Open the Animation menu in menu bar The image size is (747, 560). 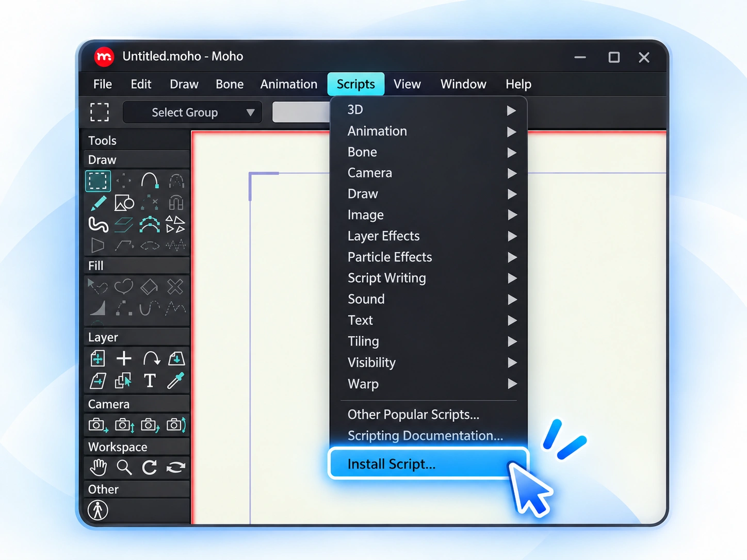pos(288,84)
